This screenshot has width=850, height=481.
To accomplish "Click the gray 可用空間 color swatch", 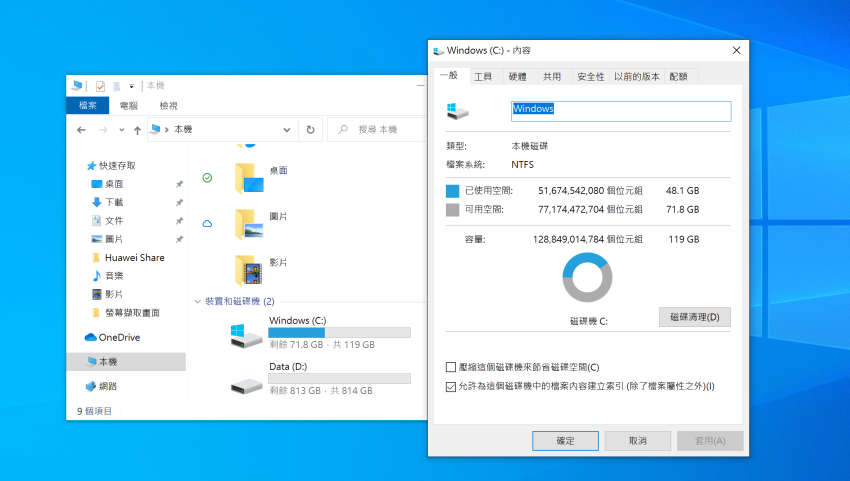I will 452,210.
